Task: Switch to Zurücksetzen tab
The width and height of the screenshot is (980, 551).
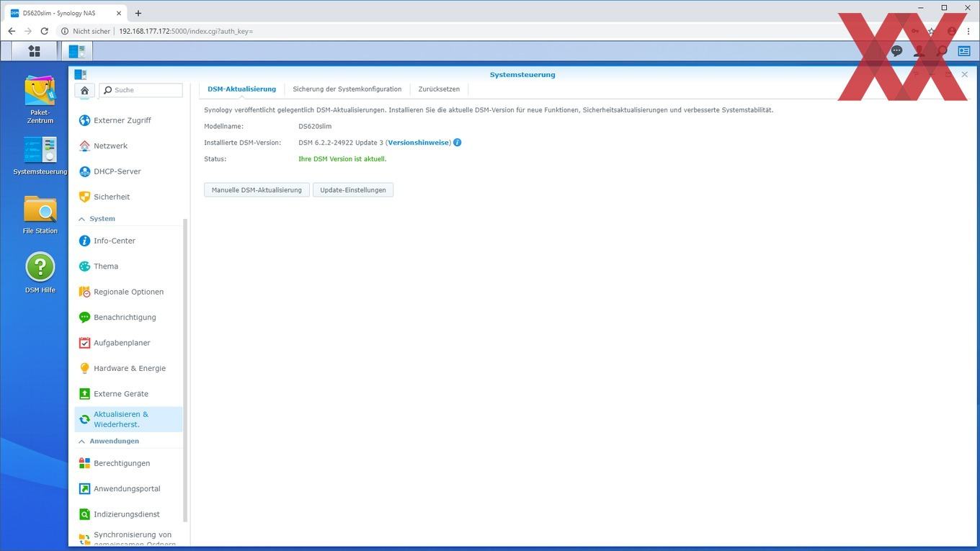Action: coord(439,89)
